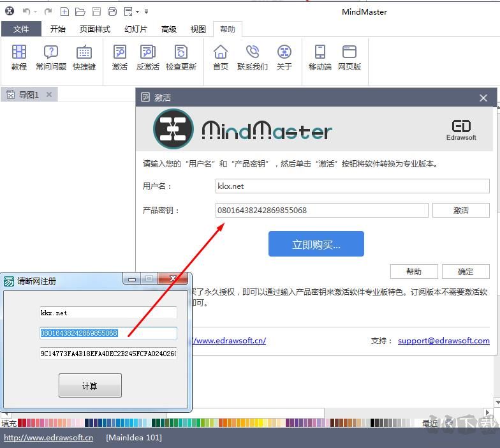The height and width of the screenshot is (448, 500).
Task: Click the undo arrow in quick toolbar
Action: [x=27, y=11]
